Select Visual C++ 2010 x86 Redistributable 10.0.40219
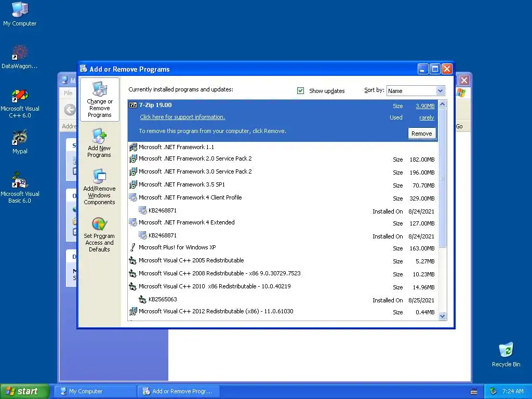 pos(283,287)
